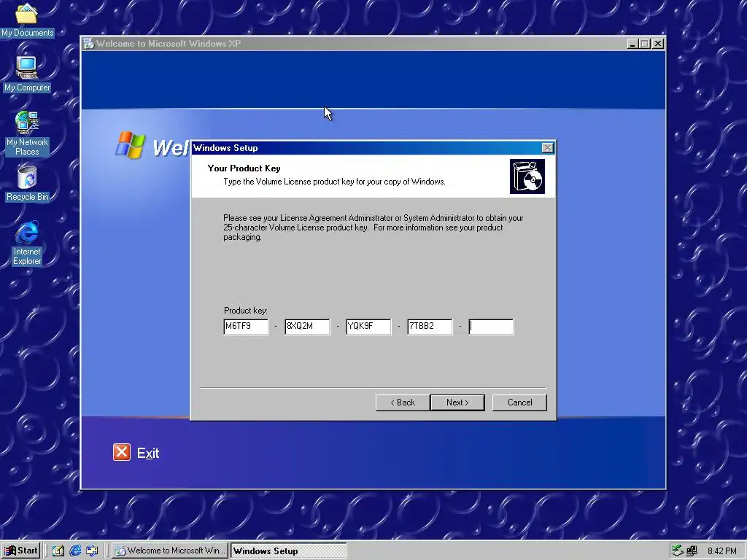
Task: Select the Internet Explorer desktop icon
Action: click(x=27, y=243)
